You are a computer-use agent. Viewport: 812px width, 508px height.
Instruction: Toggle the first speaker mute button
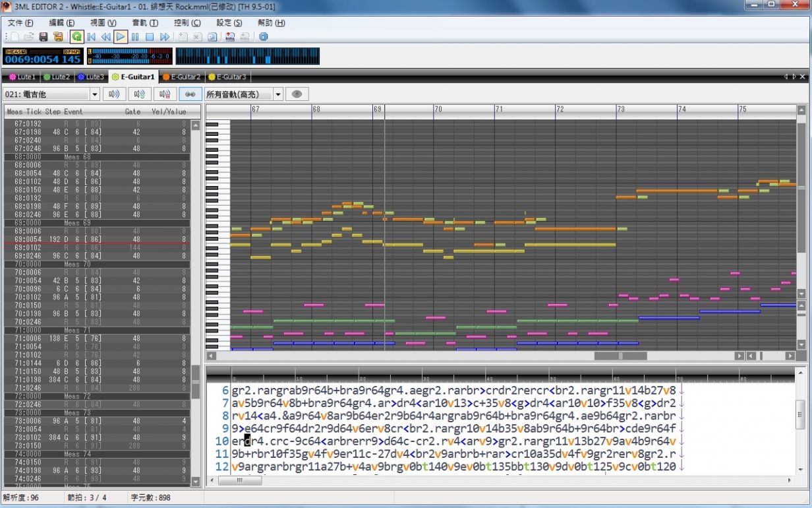[x=114, y=94]
